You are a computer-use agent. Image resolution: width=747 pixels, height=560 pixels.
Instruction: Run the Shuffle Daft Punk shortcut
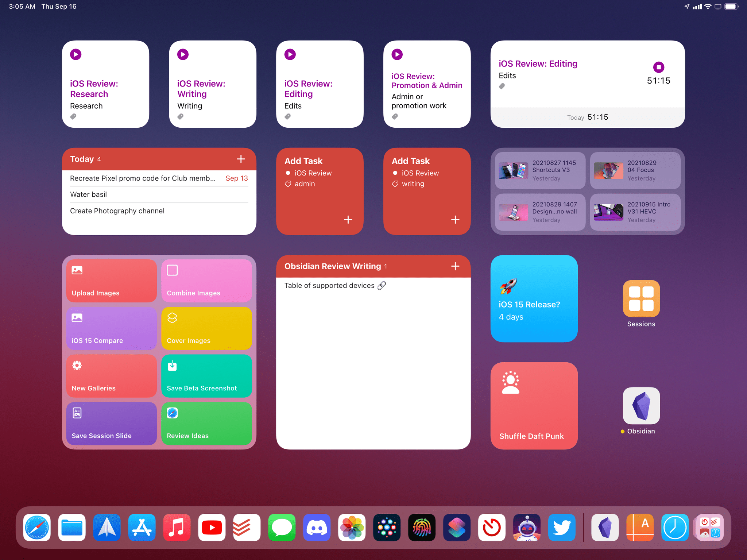534,406
